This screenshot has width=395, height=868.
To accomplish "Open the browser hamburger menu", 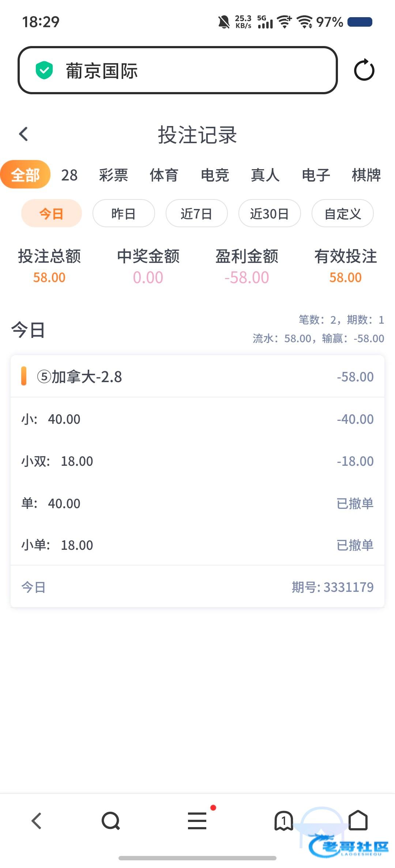I will [x=197, y=821].
